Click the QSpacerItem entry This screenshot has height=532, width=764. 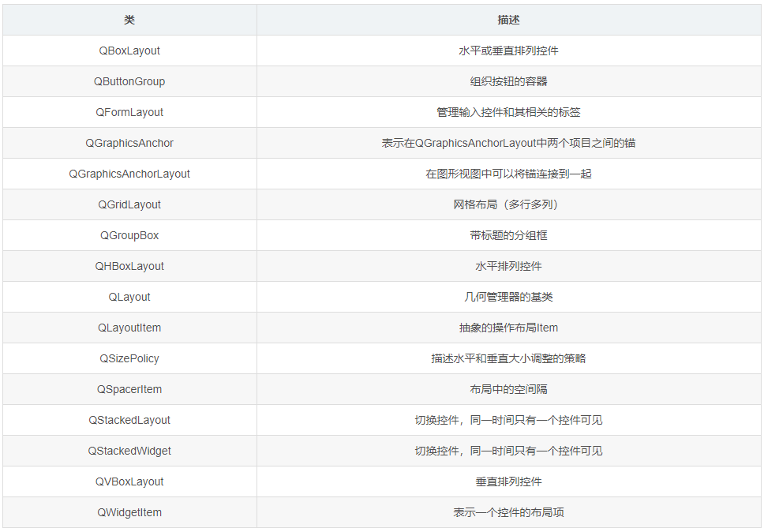click(x=129, y=389)
